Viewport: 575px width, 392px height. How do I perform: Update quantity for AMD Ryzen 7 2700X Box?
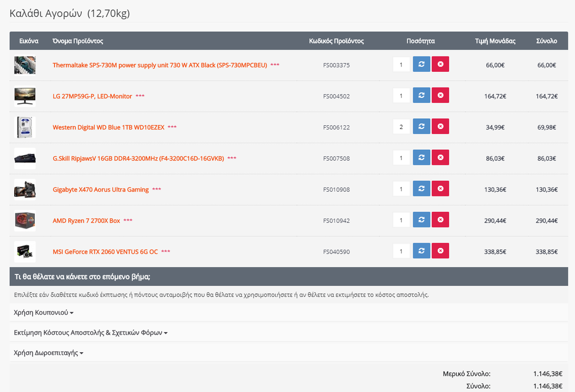coord(421,220)
